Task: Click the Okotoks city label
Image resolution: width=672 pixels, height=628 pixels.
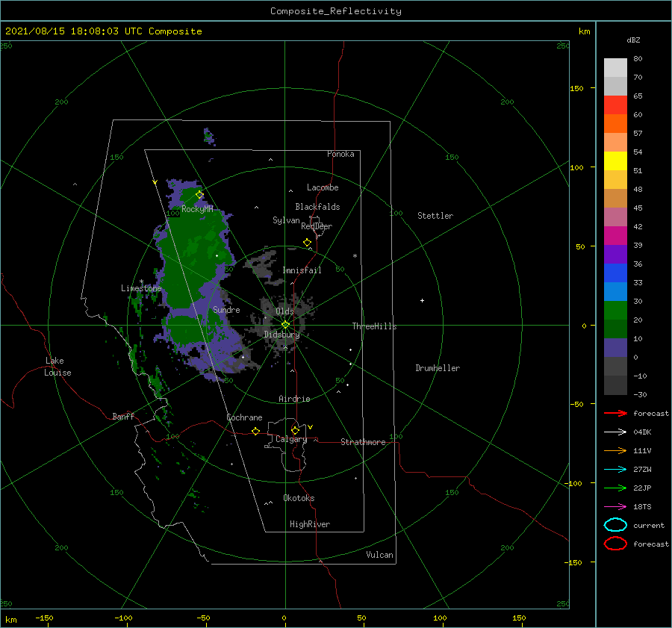Action: click(299, 498)
